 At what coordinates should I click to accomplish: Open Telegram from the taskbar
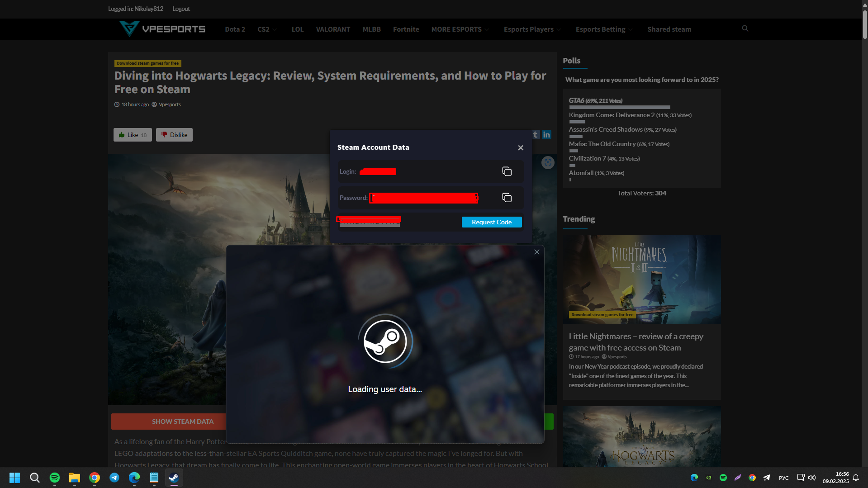point(114,478)
